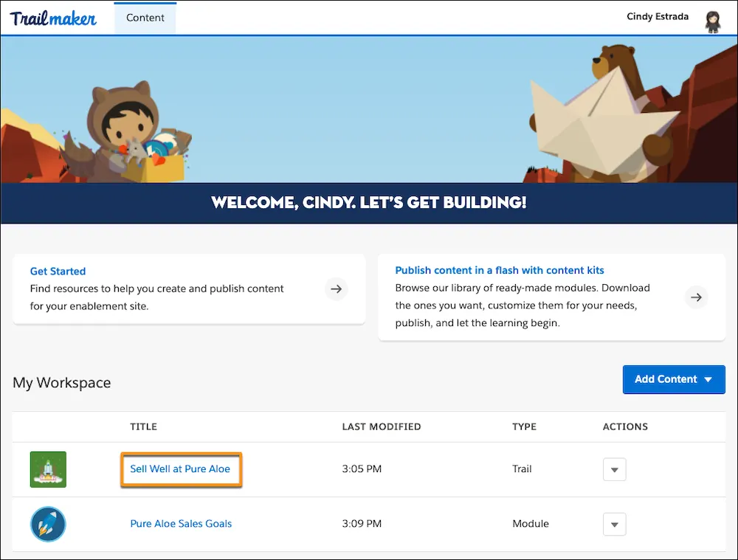Open the Pure Aloe Sales Goals module

[181, 524]
